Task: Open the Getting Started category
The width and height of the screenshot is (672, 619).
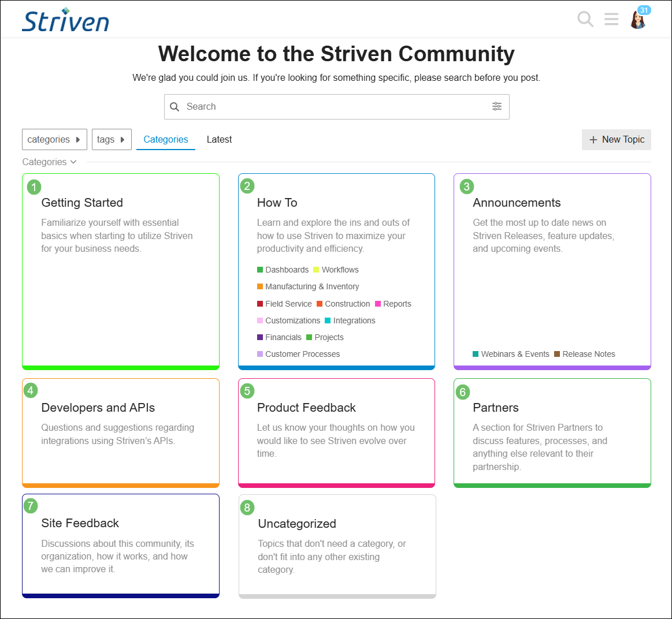Action: (82, 203)
